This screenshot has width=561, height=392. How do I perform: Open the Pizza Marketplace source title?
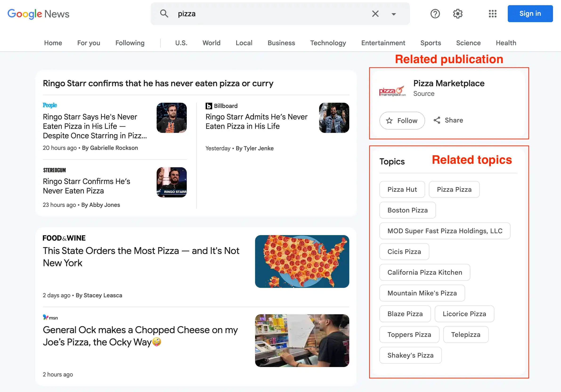click(449, 83)
